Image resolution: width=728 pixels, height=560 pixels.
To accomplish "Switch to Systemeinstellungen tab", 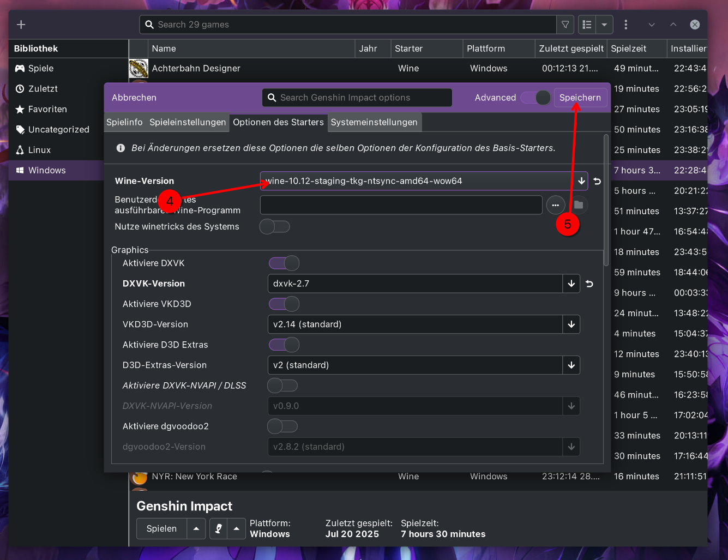I will coord(374,122).
